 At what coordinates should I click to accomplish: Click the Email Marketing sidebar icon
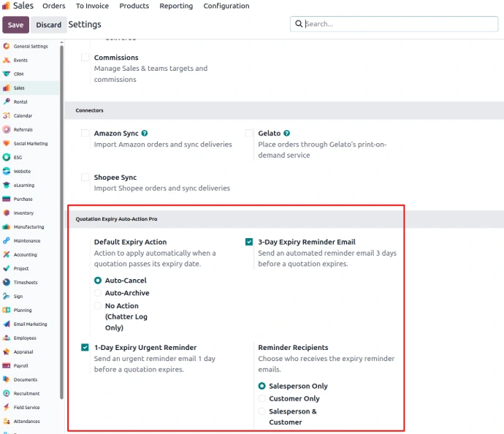(7, 324)
